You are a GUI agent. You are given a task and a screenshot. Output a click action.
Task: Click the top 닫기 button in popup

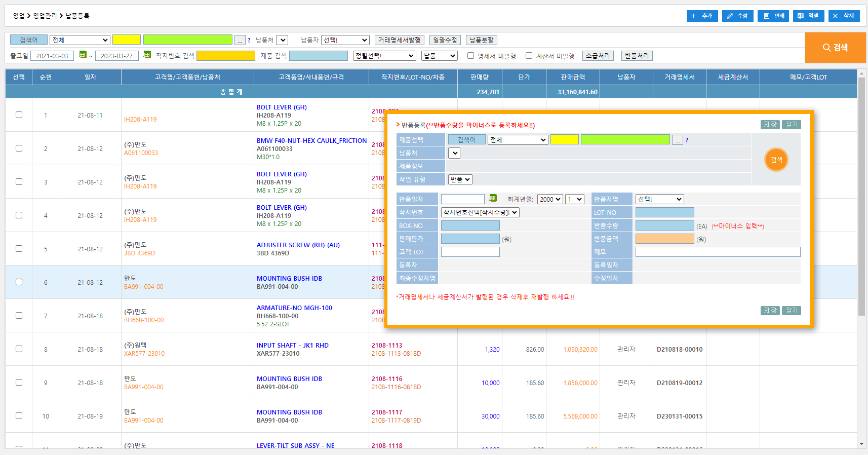pos(791,125)
